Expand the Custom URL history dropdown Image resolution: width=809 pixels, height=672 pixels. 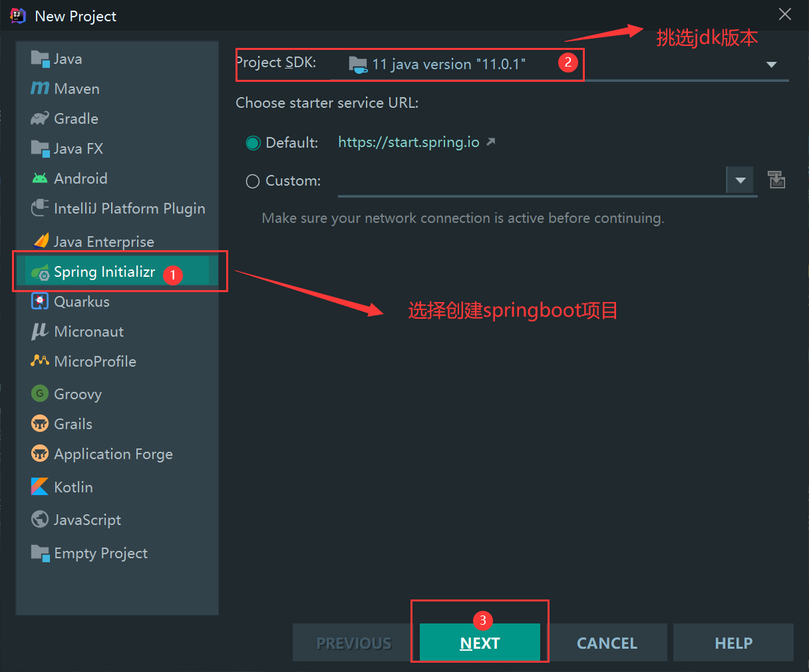tap(740, 180)
